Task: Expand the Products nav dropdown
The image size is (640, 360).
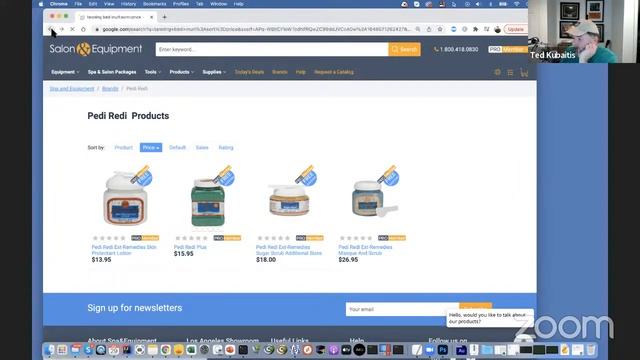Action: tap(182, 72)
